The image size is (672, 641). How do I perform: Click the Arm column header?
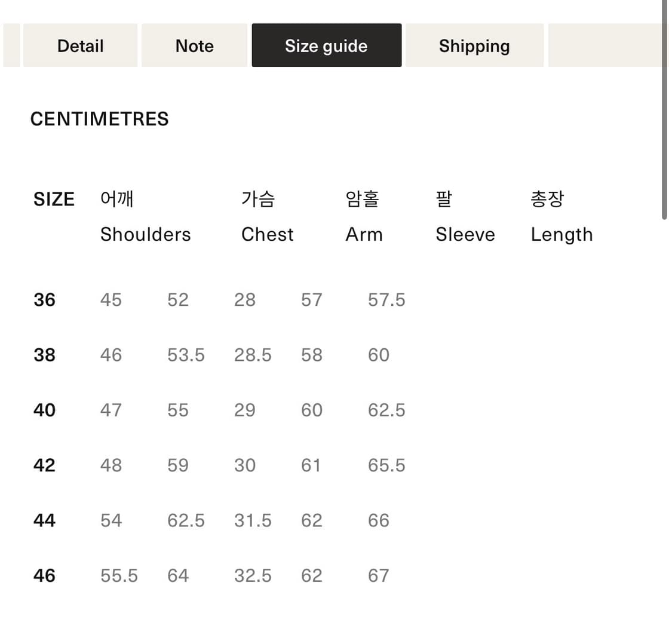(x=364, y=234)
